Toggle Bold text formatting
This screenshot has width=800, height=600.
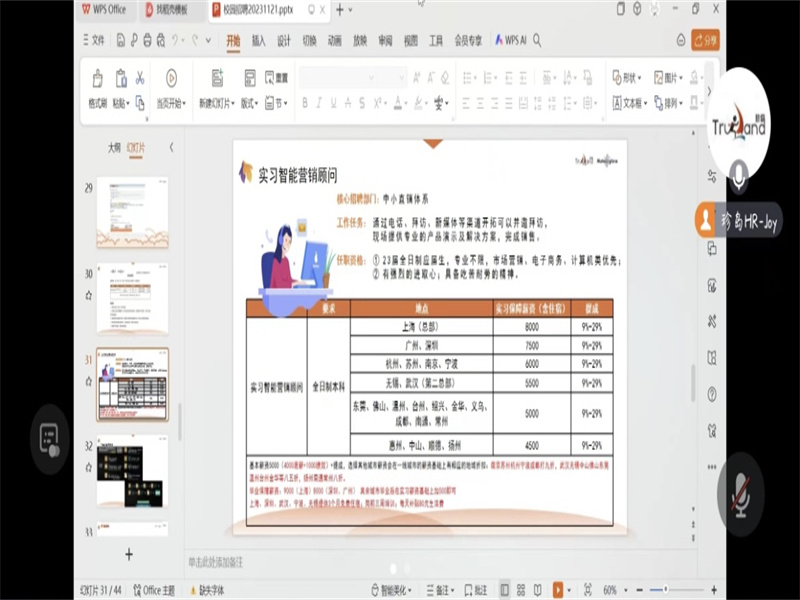(x=305, y=103)
